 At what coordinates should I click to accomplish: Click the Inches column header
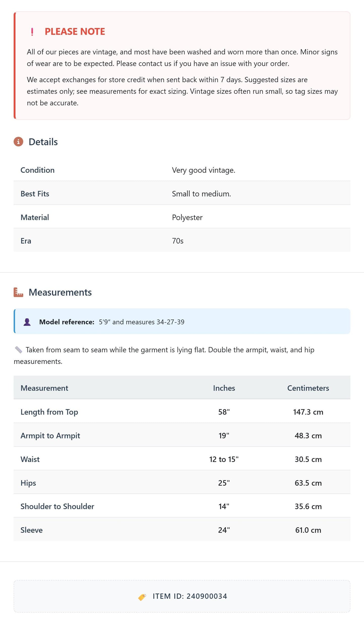[224, 388]
